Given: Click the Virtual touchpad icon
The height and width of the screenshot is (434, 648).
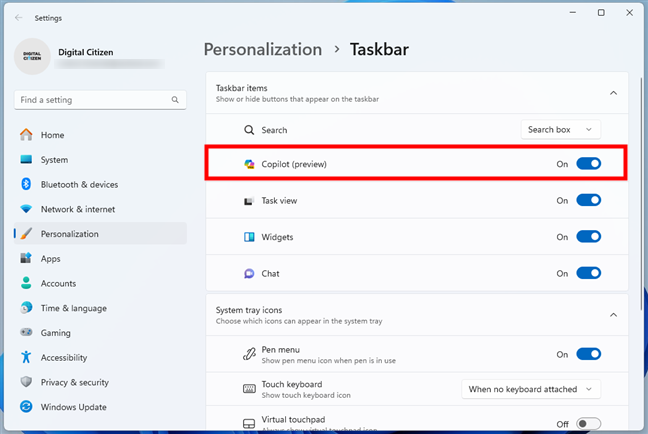Looking at the screenshot, I should pos(249,424).
